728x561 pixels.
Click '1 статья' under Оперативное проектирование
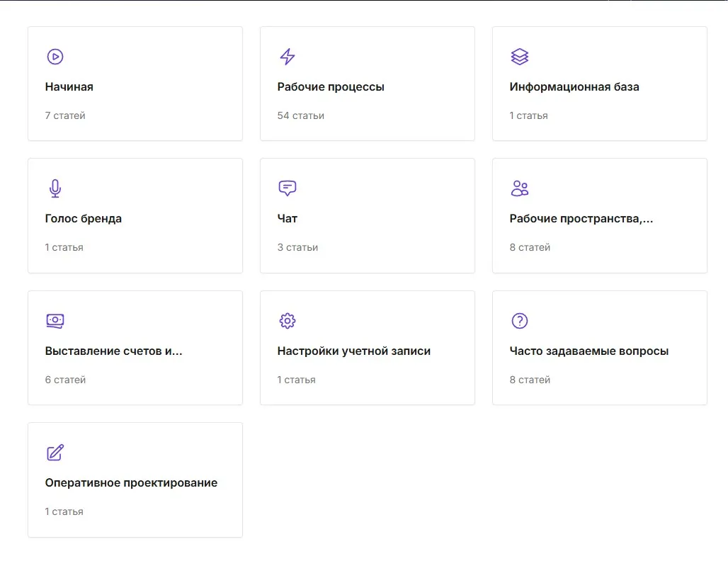tap(64, 512)
